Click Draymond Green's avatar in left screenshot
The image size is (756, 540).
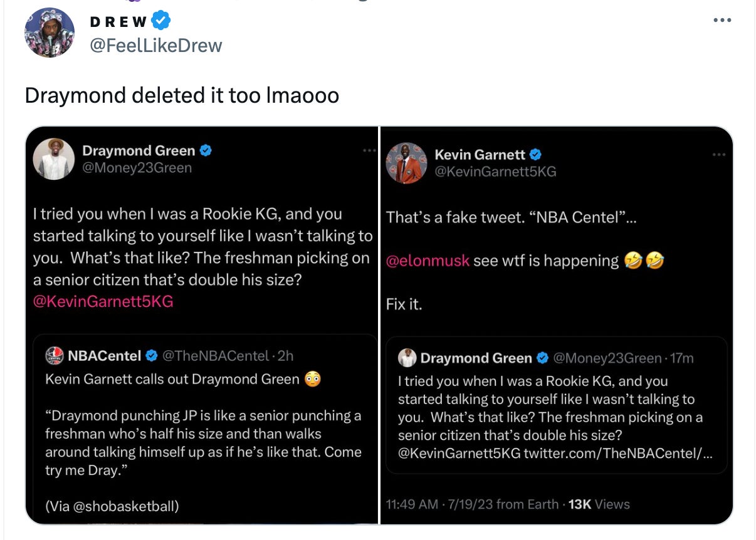[x=54, y=159]
